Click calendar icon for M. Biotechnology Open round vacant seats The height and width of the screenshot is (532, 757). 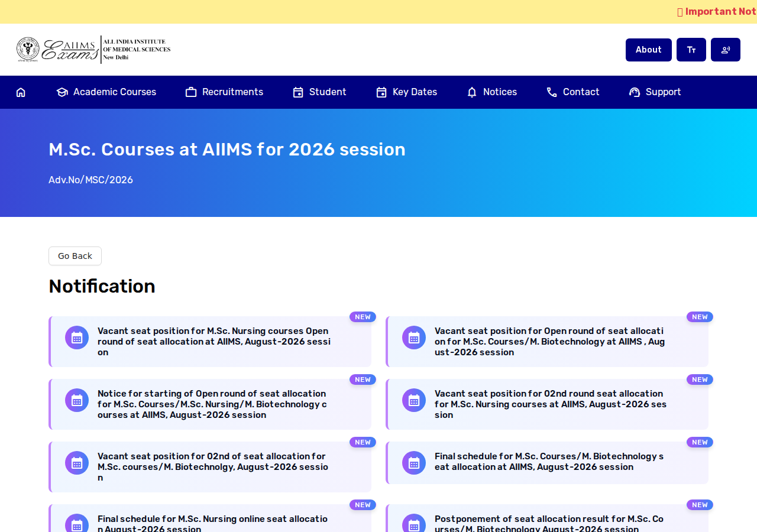pyautogui.click(x=414, y=338)
